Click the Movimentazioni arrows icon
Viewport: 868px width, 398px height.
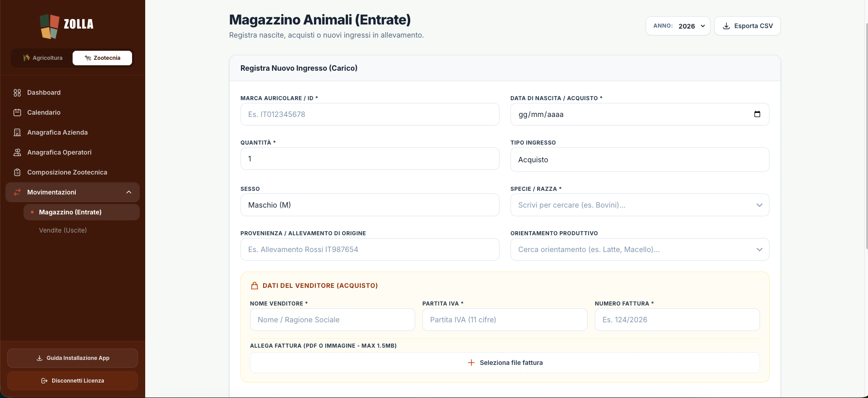(17, 192)
